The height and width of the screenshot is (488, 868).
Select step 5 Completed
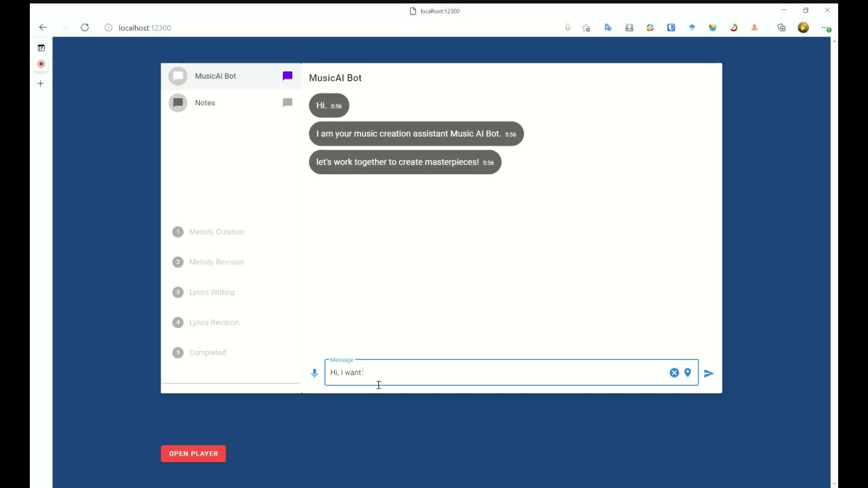(x=199, y=352)
